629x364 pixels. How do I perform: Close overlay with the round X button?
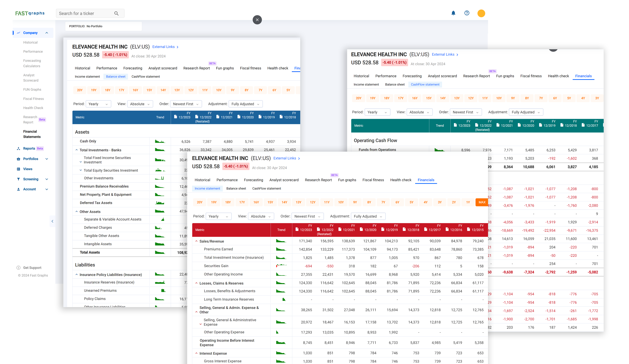[257, 20]
